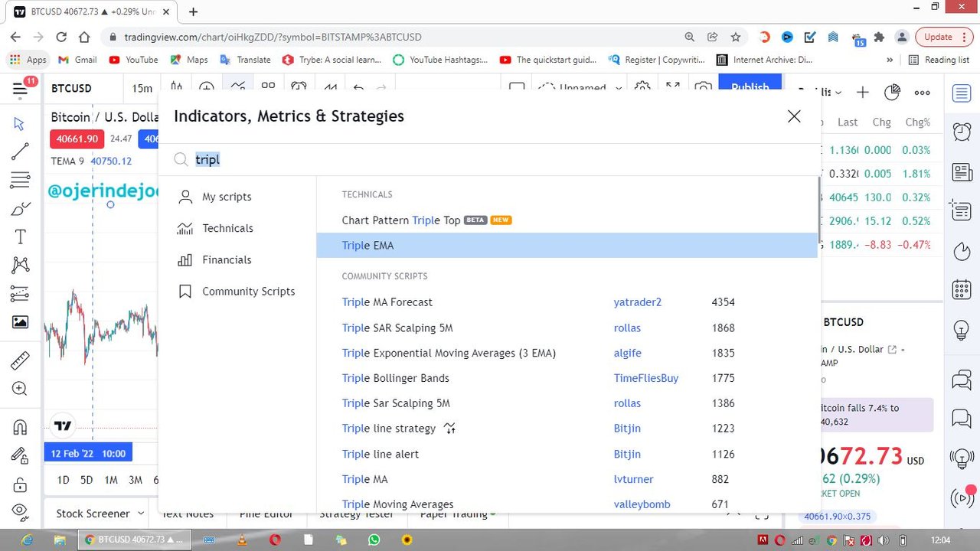
Task: Open the News panel icon
Action: (x=962, y=171)
